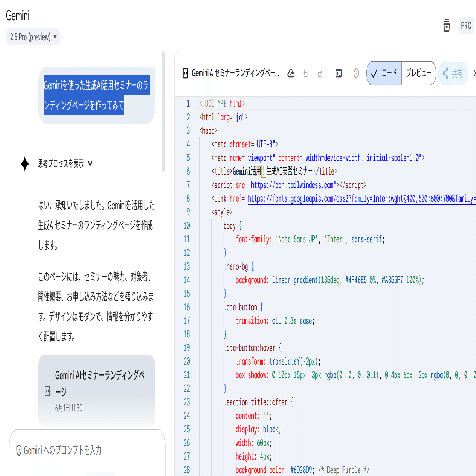Open the console via the terminal icon
Image resolution: width=476 pixels, height=476 pixels.
(x=339, y=73)
